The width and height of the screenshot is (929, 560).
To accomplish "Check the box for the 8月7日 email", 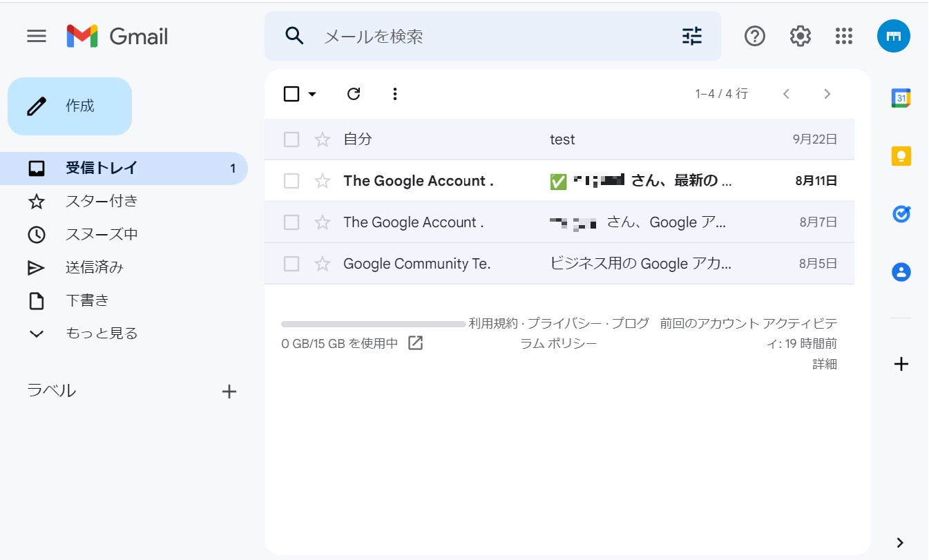I will pos(291,222).
